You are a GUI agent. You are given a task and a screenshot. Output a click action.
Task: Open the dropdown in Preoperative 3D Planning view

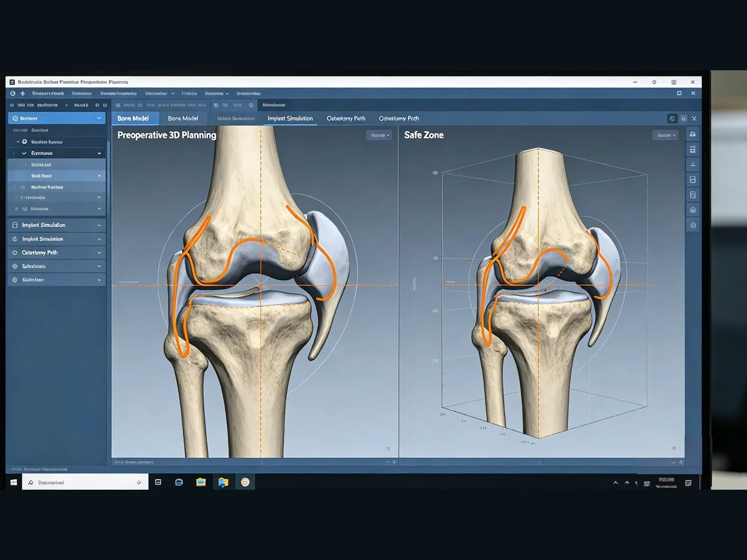379,135
